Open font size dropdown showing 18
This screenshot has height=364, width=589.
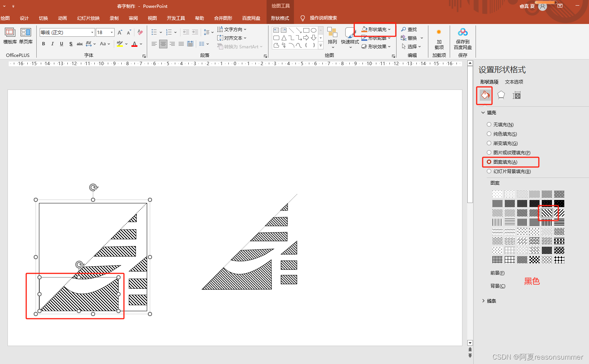(112, 33)
